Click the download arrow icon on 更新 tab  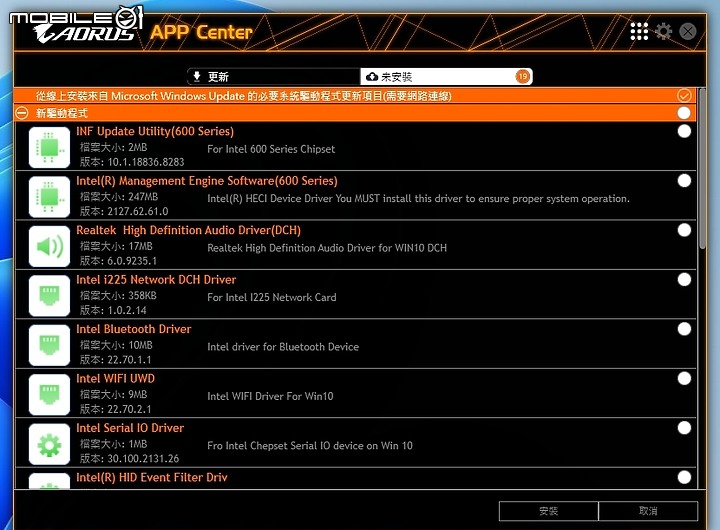click(x=197, y=76)
